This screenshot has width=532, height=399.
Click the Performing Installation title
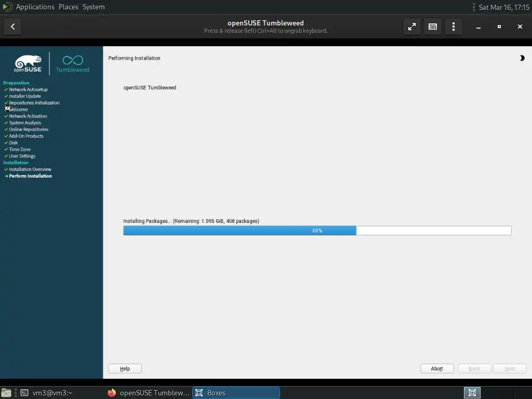[x=134, y=58]
